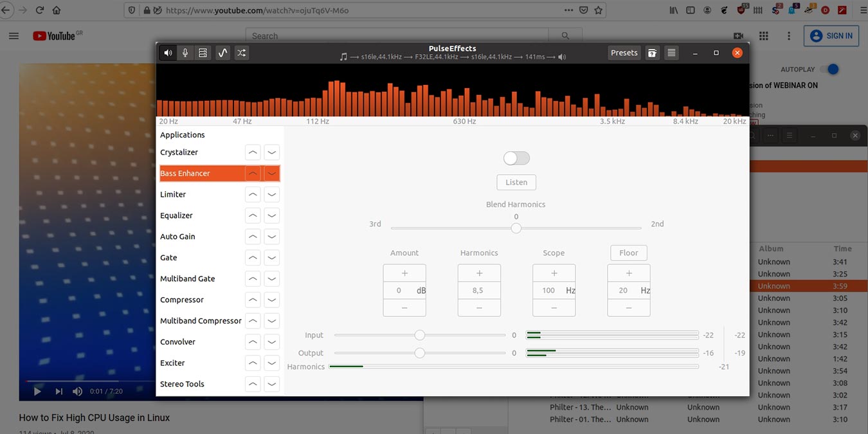The width and height of the screenshot is (868, 434).
Task: Click the shuffle-arrows icon in PulseEffects header
Action: 241,52
